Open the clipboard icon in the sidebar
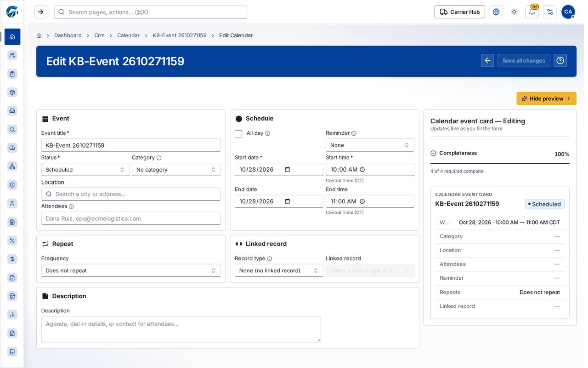 click(x=12, y=74)
